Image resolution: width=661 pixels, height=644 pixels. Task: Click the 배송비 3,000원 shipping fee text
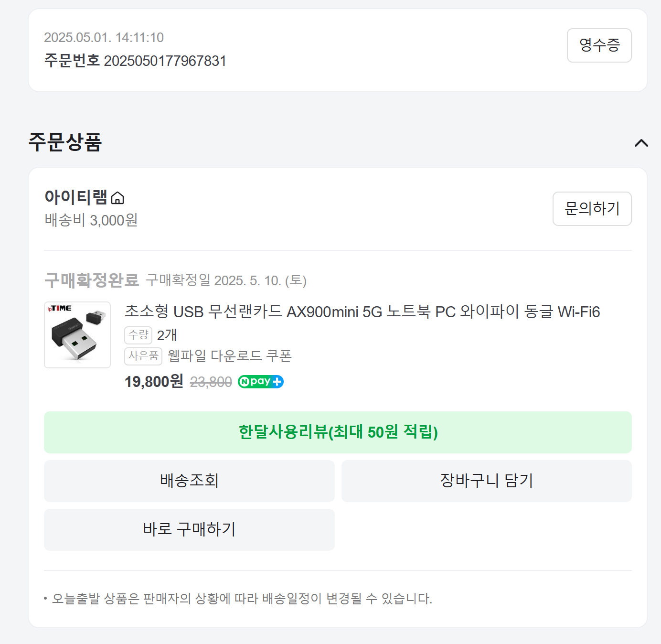point(91,220)
